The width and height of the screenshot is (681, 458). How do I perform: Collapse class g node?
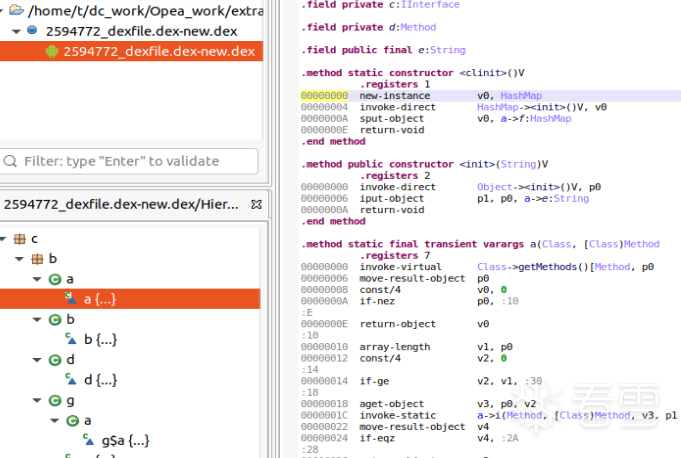[x=37, y=400]
